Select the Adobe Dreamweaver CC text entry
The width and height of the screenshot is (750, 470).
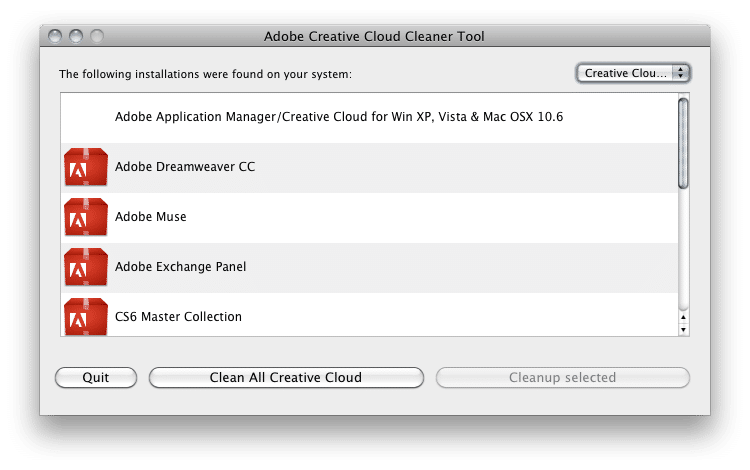tap(185, 167)
